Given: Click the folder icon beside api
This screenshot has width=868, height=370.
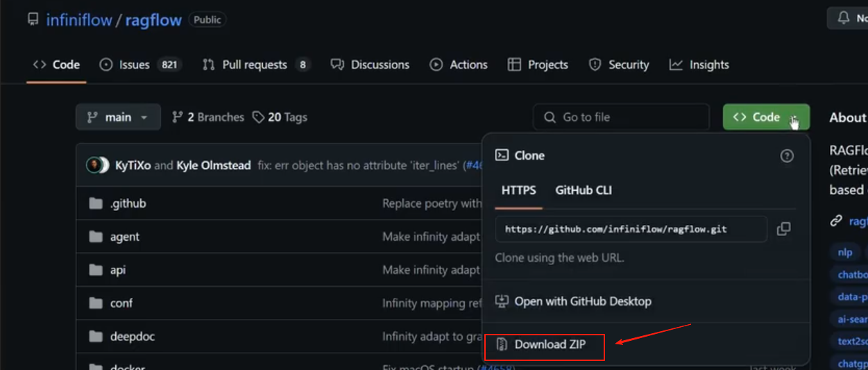Looking at the screenshot, I should tap(96, 270).
